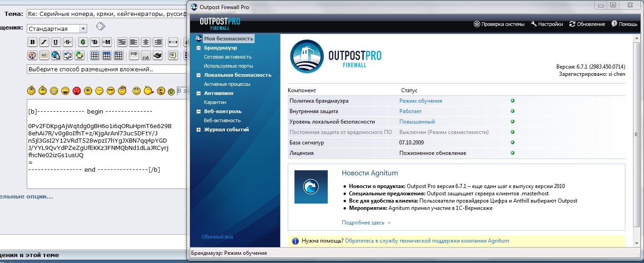The width and height of the screenshot is (644, 263).
Task: Switch to Обычный вид
Action: 217,237
